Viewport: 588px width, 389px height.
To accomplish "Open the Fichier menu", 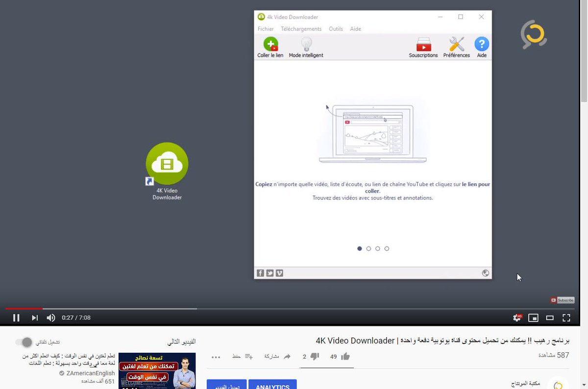I will point(266,29).
